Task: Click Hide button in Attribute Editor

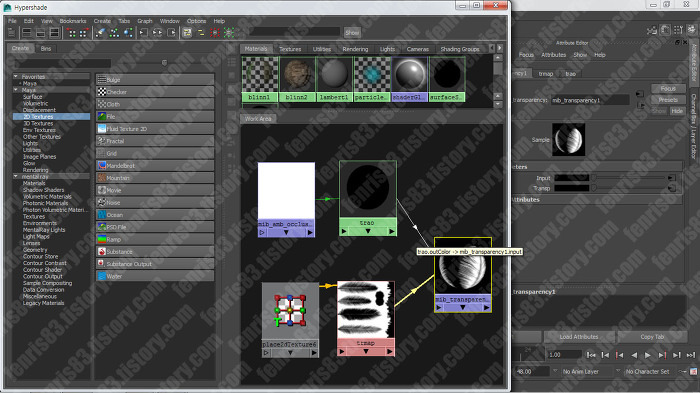Action: click(x=677, y=111)
